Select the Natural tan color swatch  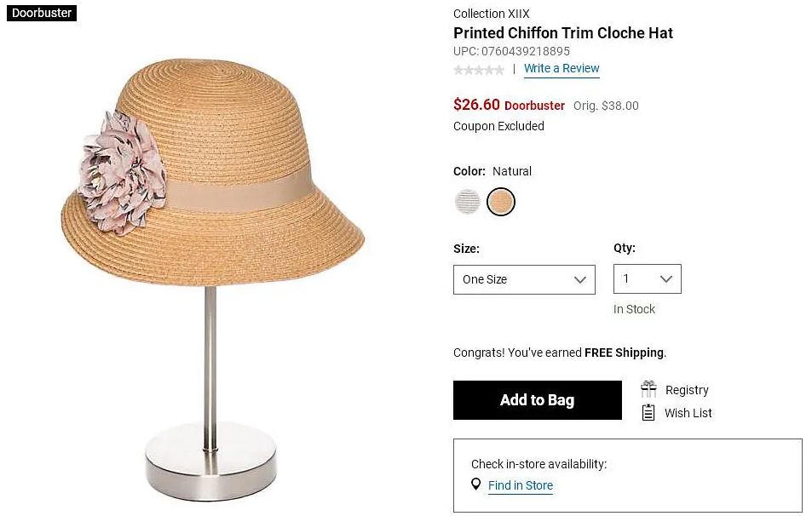tap(501, 202)
